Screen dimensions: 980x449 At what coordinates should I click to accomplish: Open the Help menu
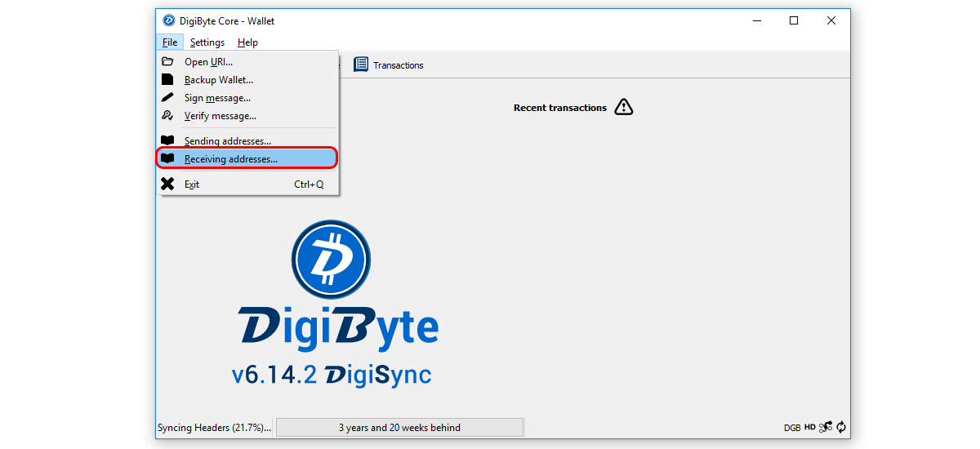[247, 42]
